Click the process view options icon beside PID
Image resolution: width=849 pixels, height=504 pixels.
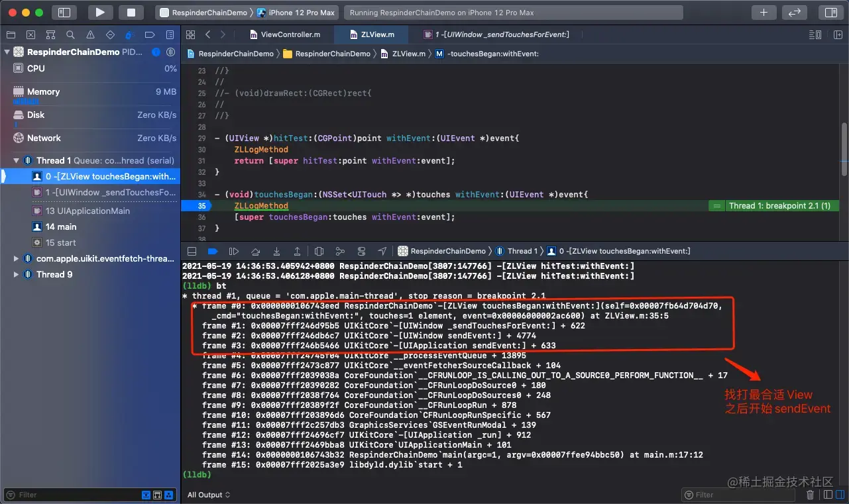[170, 52]
